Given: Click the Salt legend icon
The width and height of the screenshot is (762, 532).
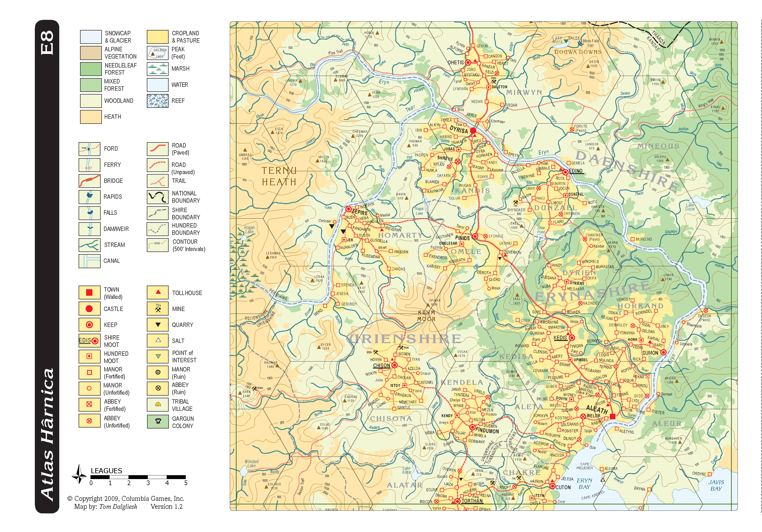Looking at the screenshot, I should tap(158, 341).
